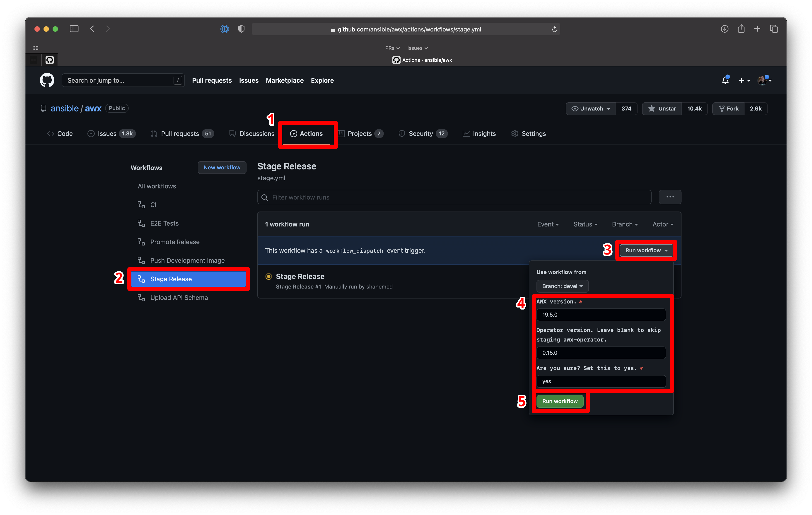Click the Safari share icon

pos(741,29)
